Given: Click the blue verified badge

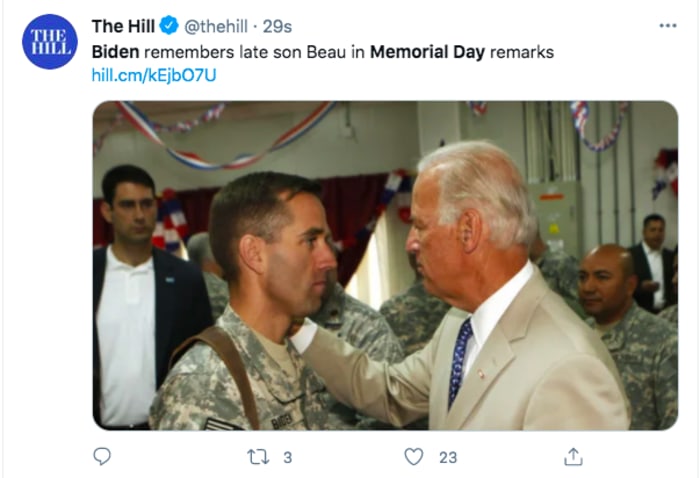Looking at the screenshot, I should [x=171, y=26].
